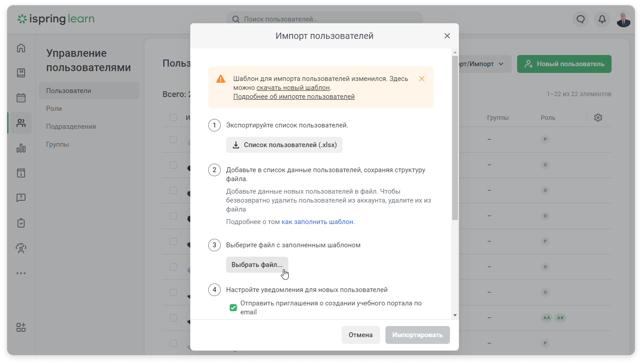The width and height of the screenshot is (642, 364).
Task: Expand the Export/Import dropdown
Action: (x=481, y=64)
